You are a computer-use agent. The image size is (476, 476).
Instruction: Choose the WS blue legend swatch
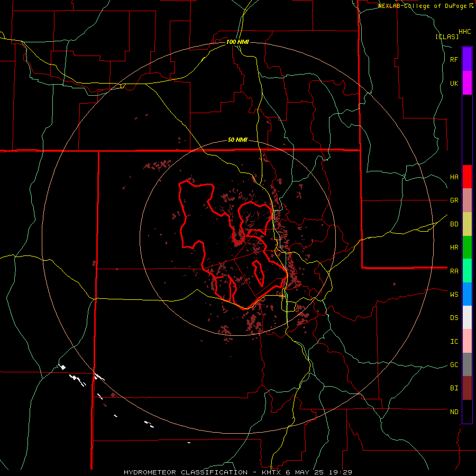pos(467,294)
